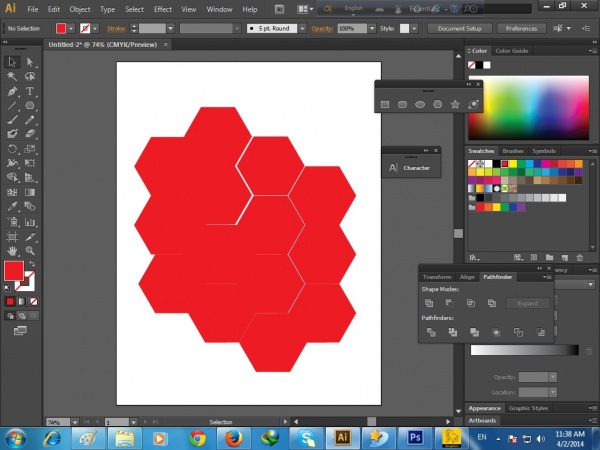Open the zoom level dropdown

click(x=73, y=423)
